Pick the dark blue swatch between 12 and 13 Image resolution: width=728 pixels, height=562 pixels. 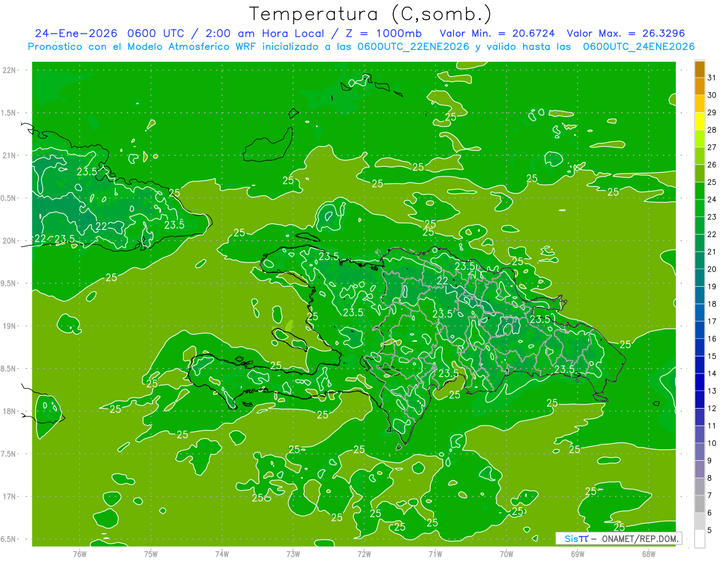[700, 400]
